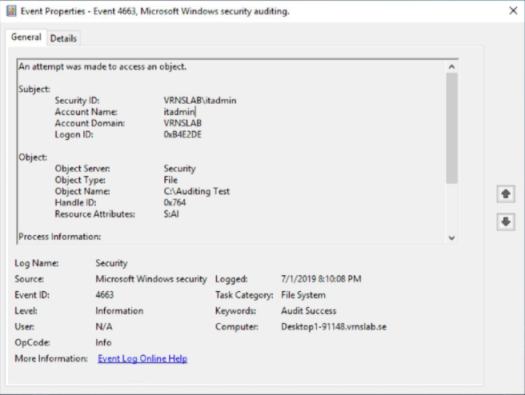The height and width of the screenshot is (395, 525).
Task: Click the description scrollbar down arrow
Action: (x=452, y=238)
